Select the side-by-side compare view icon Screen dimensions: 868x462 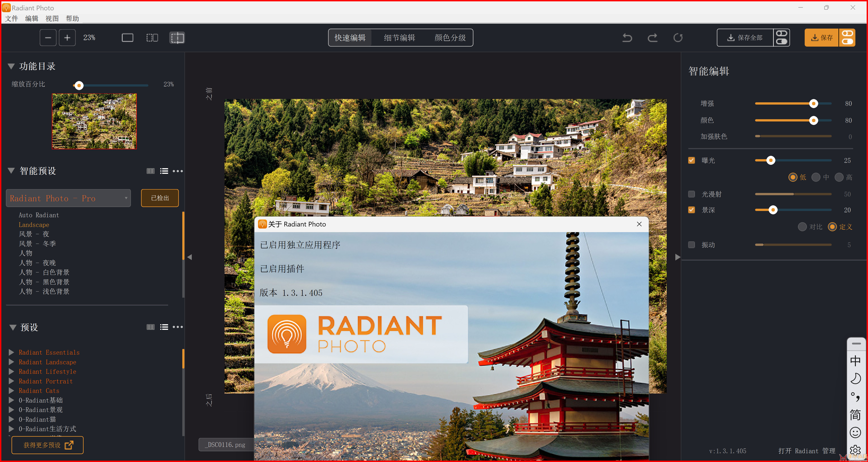coord(152,38)
